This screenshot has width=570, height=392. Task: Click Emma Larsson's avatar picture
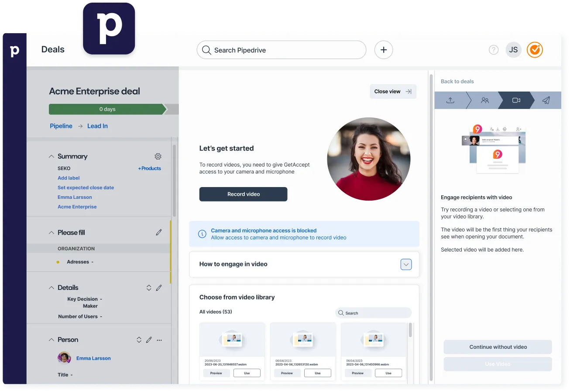pos(65,358)
